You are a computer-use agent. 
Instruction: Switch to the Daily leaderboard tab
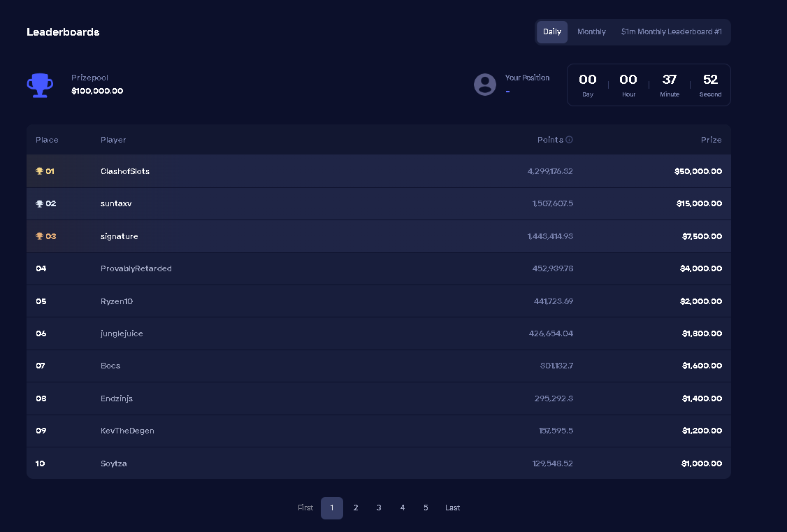click(552, 31)
